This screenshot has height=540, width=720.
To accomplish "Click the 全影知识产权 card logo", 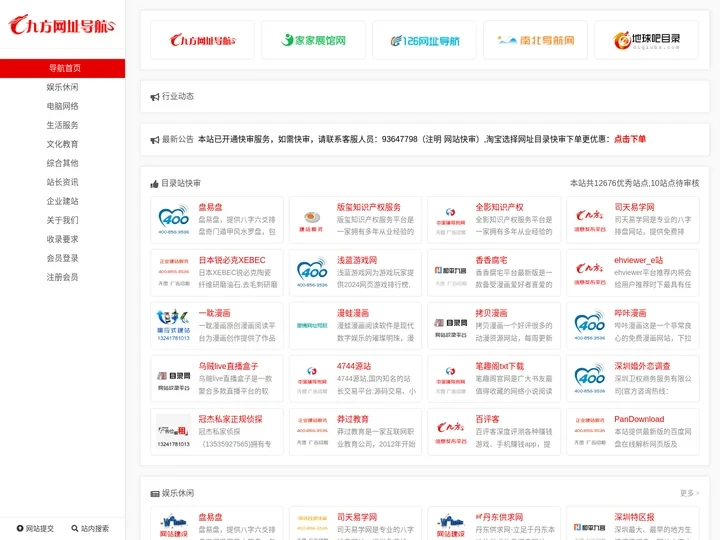I will coord(450,219).
